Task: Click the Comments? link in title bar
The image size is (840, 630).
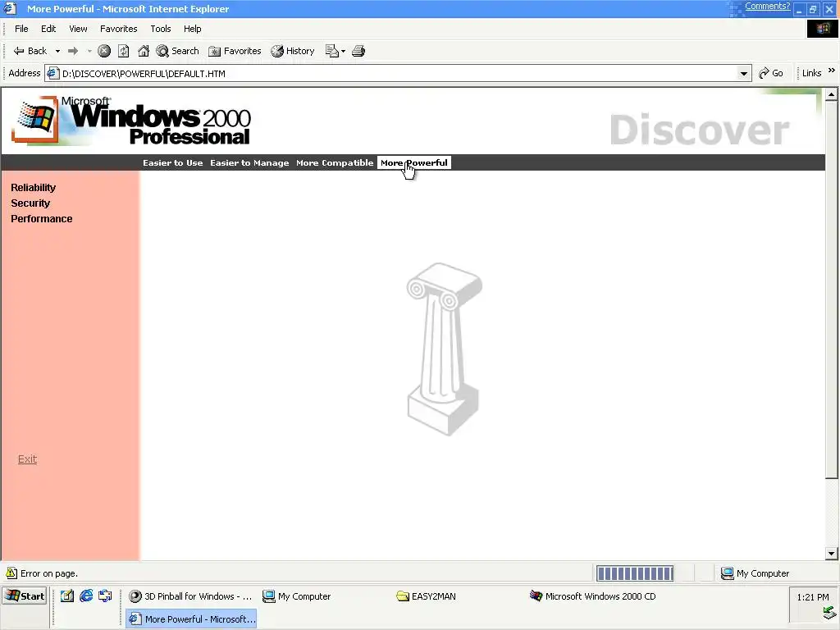Action: 767,7
